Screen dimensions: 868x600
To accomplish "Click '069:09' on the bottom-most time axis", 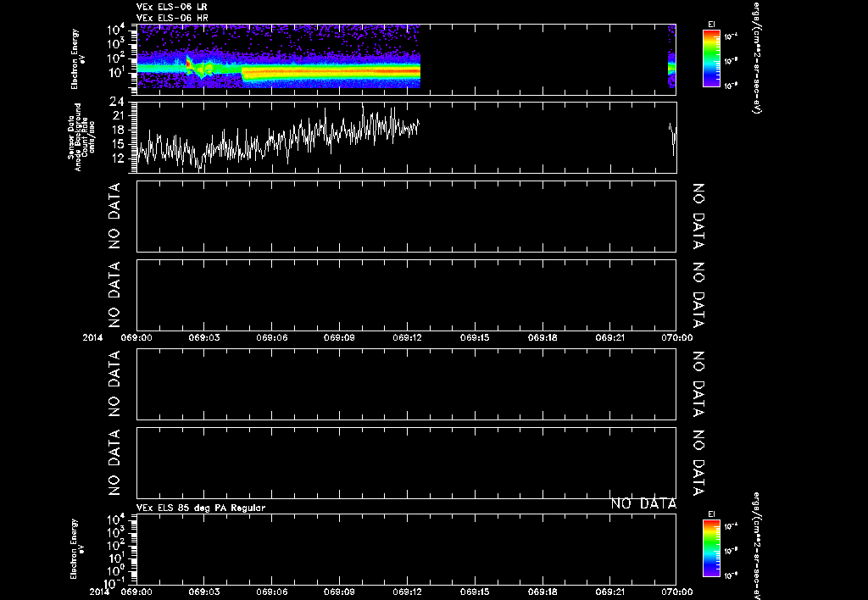I will (x=340, y=592).
